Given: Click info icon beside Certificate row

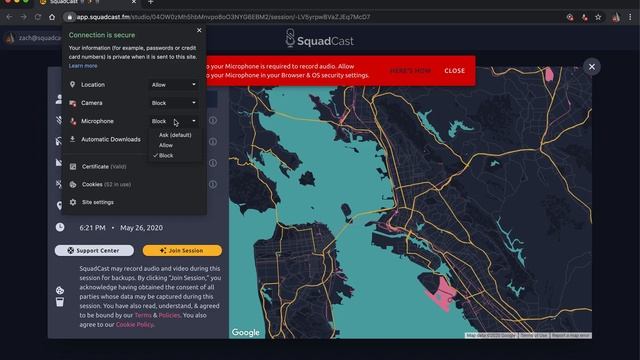Looking at the screenshot, I should pos(213,163).
